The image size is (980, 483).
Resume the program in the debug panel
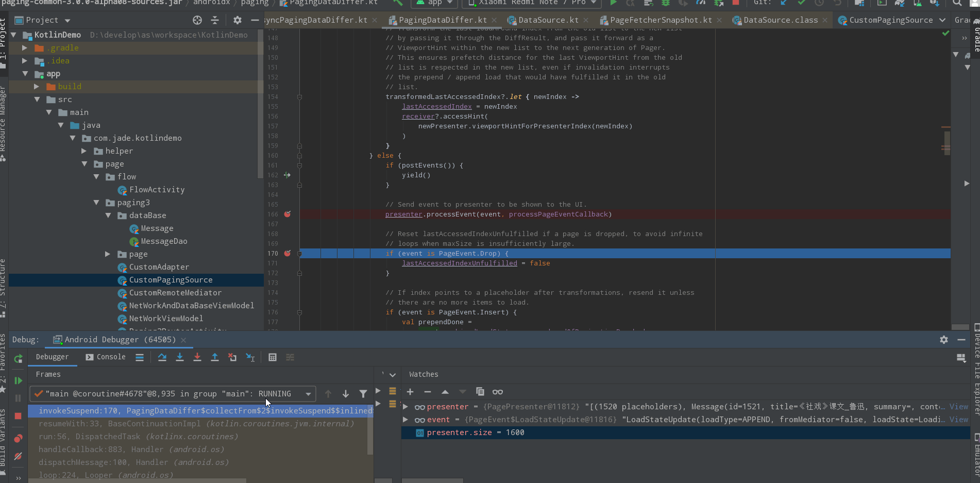tap(19, 381)
